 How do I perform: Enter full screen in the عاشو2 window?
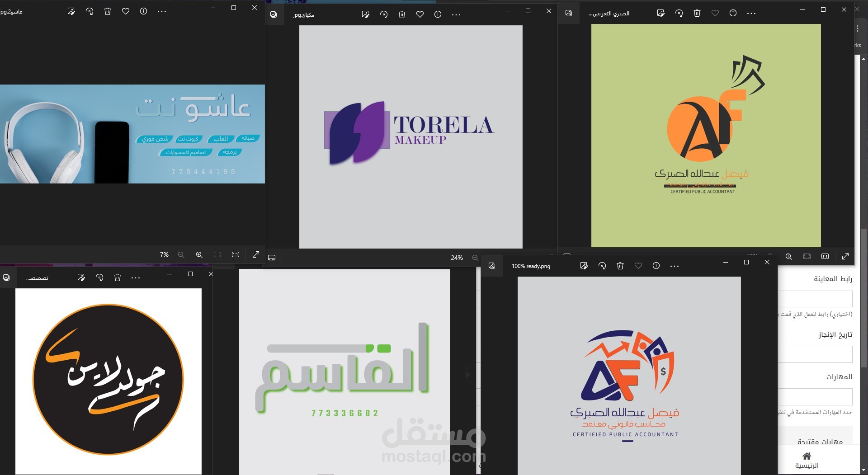[x=256, y=255]
